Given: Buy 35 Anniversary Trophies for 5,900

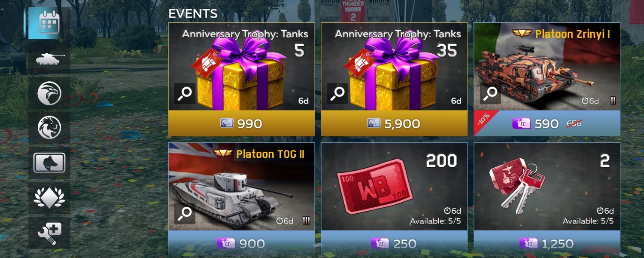Looking at the screenshot, I should pos(394,123).
